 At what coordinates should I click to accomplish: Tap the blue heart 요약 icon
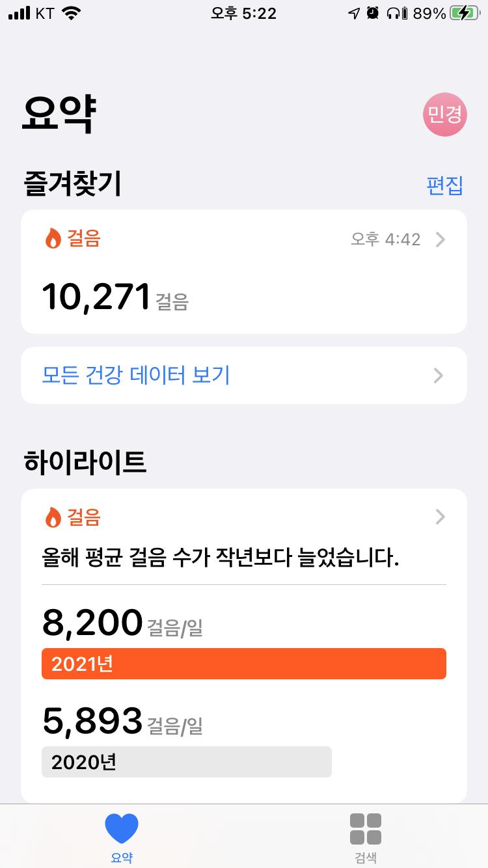click(122, 828)
